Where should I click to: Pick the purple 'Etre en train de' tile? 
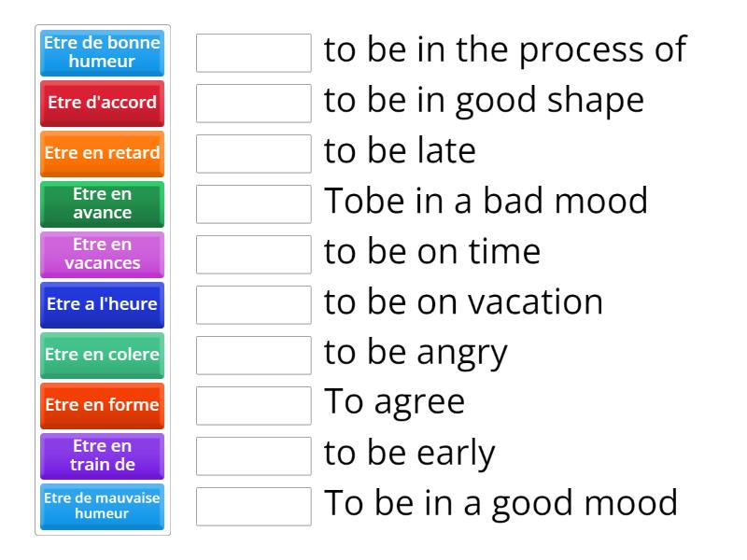[x=103, y=455]
